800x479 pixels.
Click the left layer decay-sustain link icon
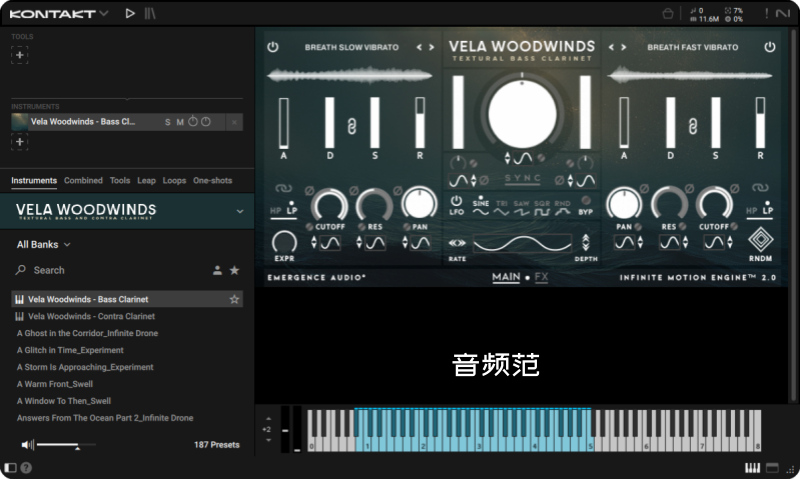[x=352, y=126]
